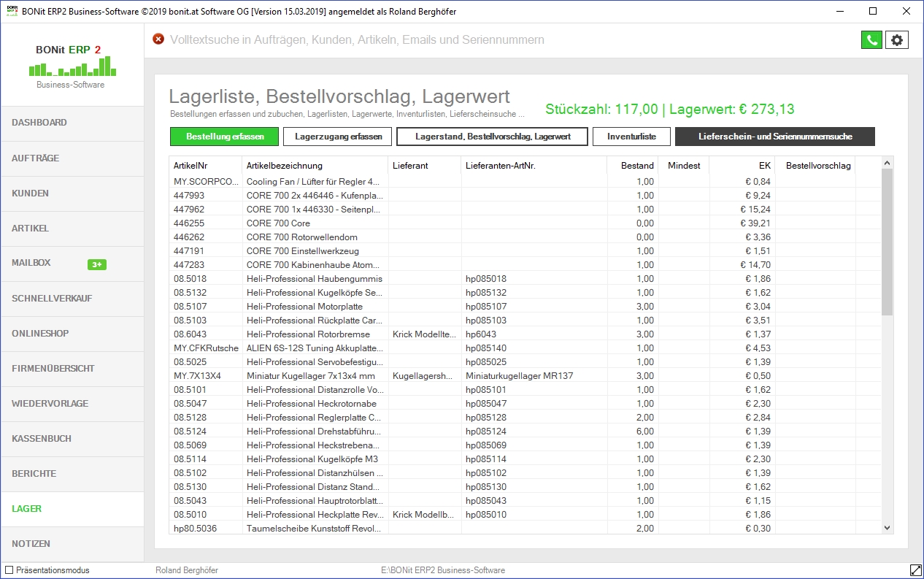The height and width of the screenshot is (579, 924).
Task: Open settings via the gear icon
Action: coord(897,40)
